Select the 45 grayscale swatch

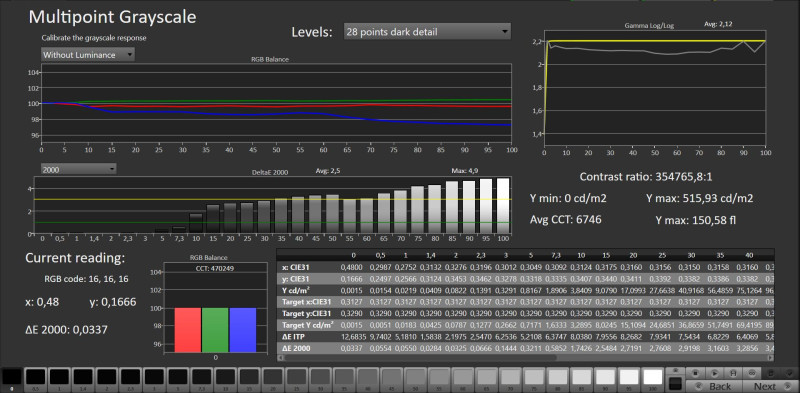coord(391,379)
